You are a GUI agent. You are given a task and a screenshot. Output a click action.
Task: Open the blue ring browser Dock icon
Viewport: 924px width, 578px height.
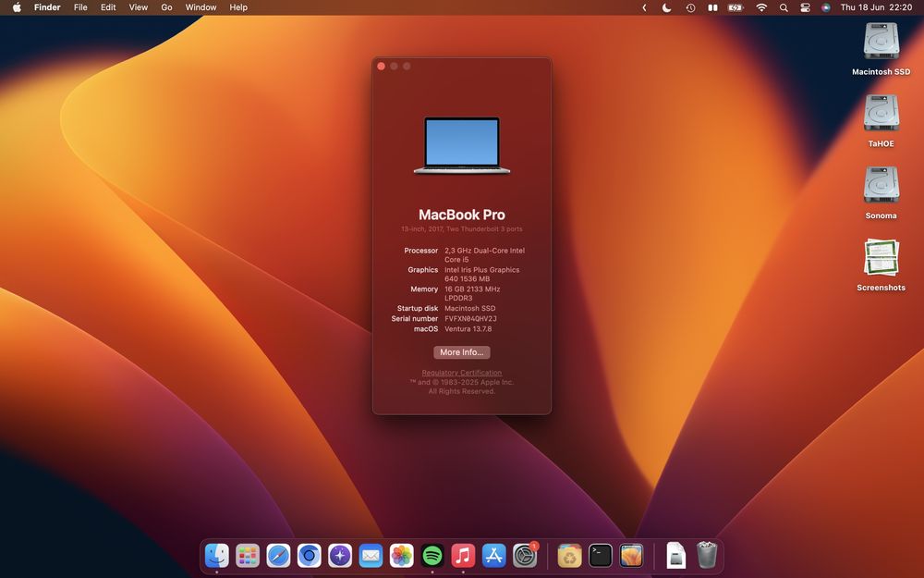[309, 556]
